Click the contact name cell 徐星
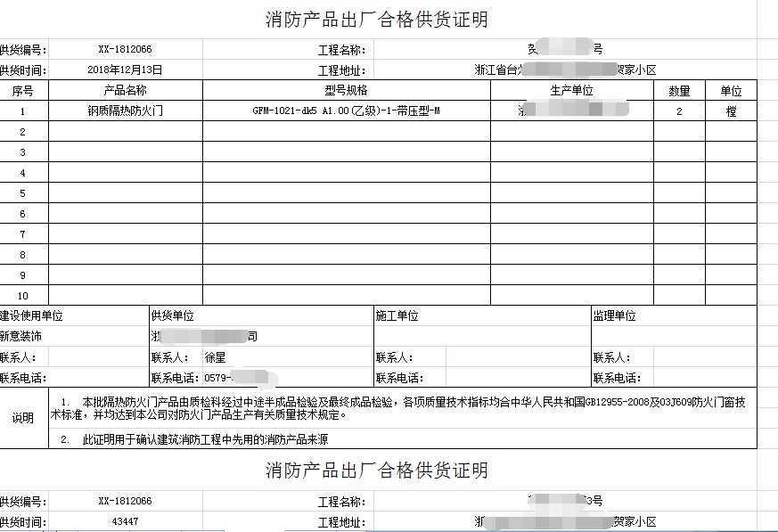The width and height of the screenshot is (778, 532). pyautogui.click(x=216, y=357)
